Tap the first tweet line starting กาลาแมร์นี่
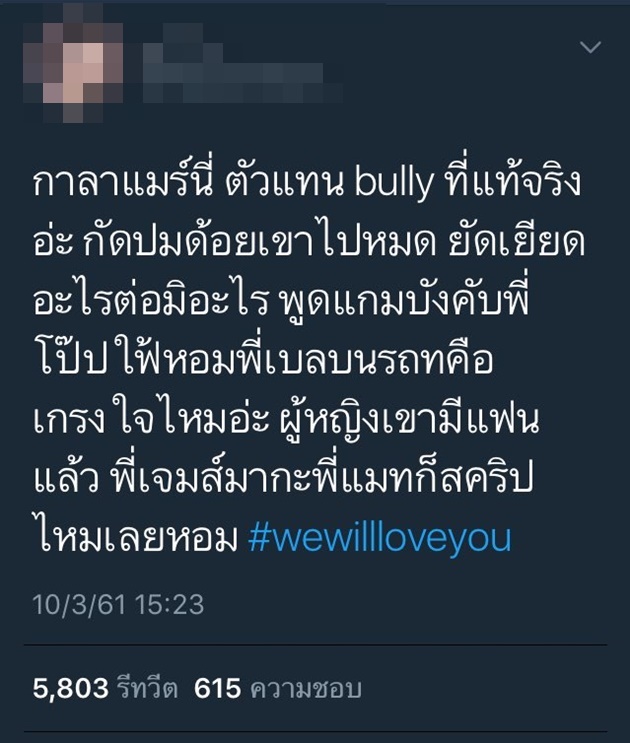 [x=307, y=181]
